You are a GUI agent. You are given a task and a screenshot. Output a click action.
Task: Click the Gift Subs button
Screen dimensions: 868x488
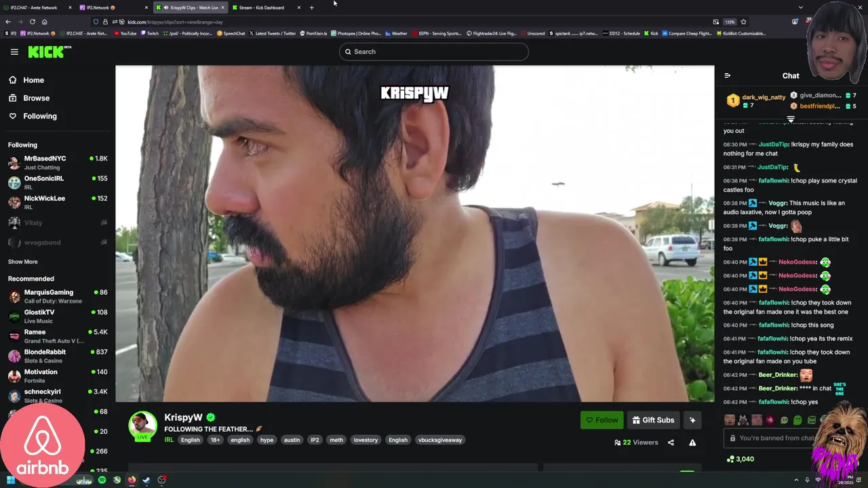(653, 420)
